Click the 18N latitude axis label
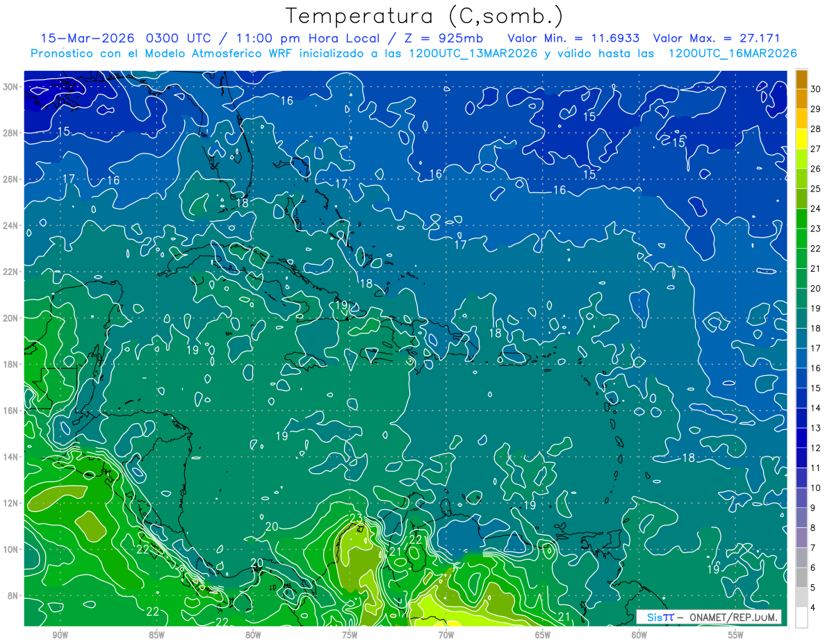This screenshot has width=834, height=644. [11, 364]
